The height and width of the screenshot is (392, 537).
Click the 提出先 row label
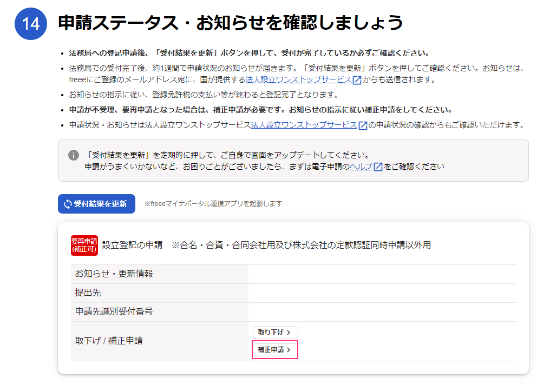pyautogui.click(x=88, y=293)
